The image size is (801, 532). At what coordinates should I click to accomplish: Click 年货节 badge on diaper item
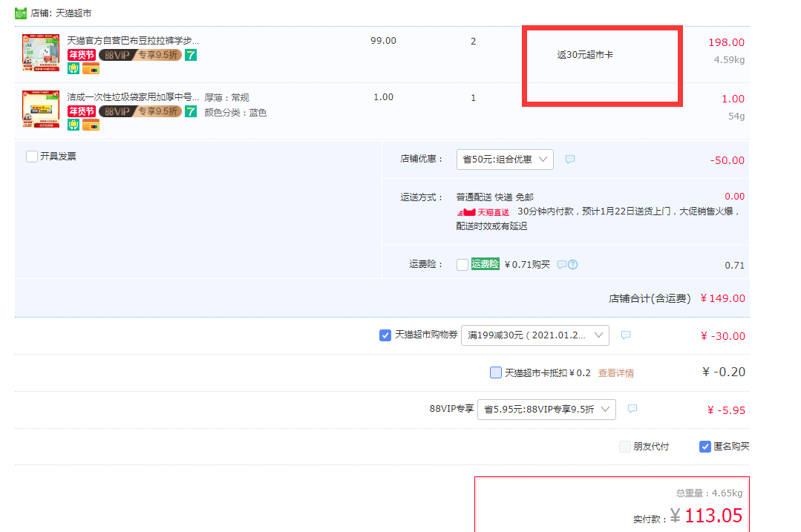tap(82, 55)
